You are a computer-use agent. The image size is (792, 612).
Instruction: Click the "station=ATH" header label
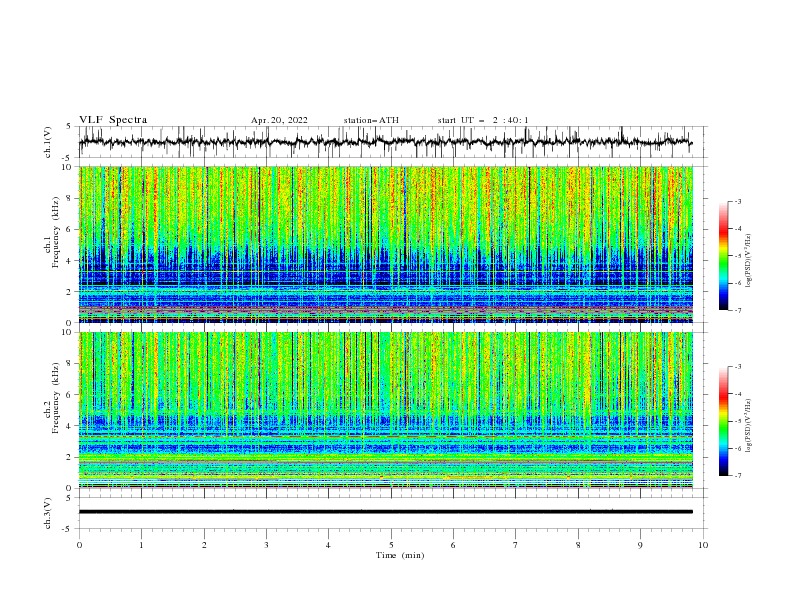371,120
